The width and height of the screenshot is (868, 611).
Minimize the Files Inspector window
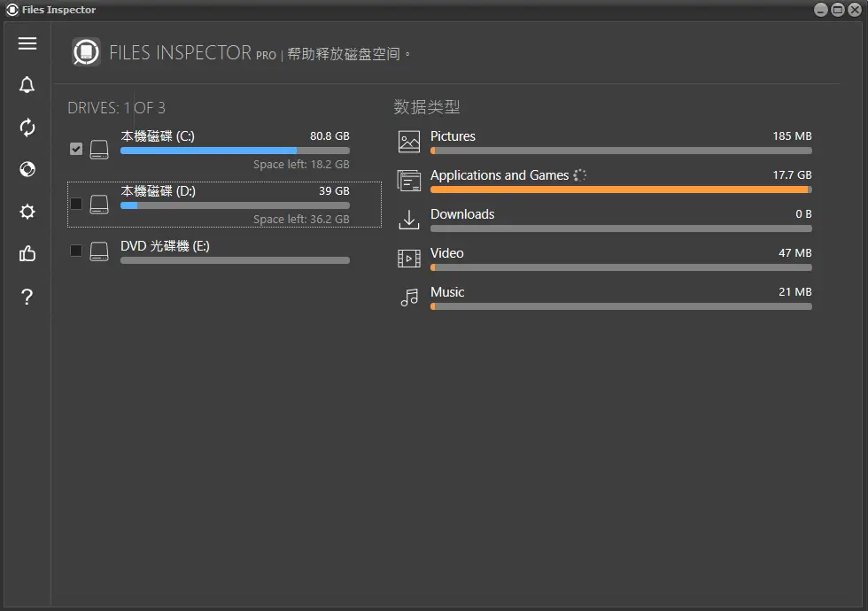pos(821,10)
